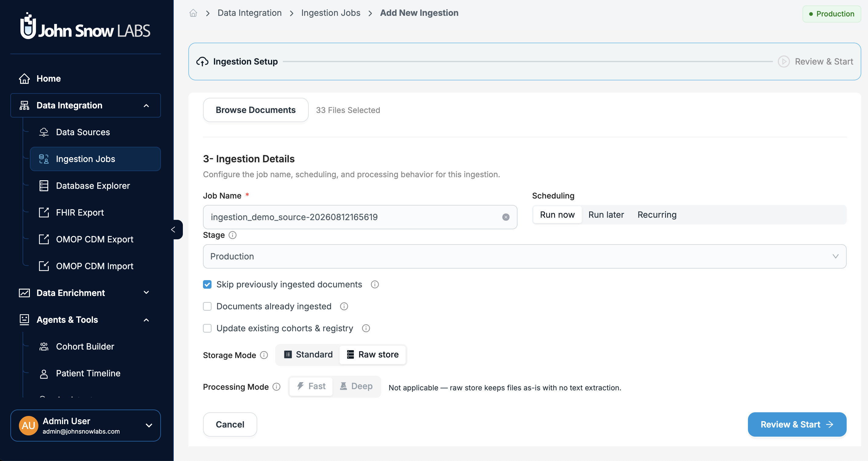
Task: Click info icon beside Update existing cohorts
Action: click(x=366, y=328)
